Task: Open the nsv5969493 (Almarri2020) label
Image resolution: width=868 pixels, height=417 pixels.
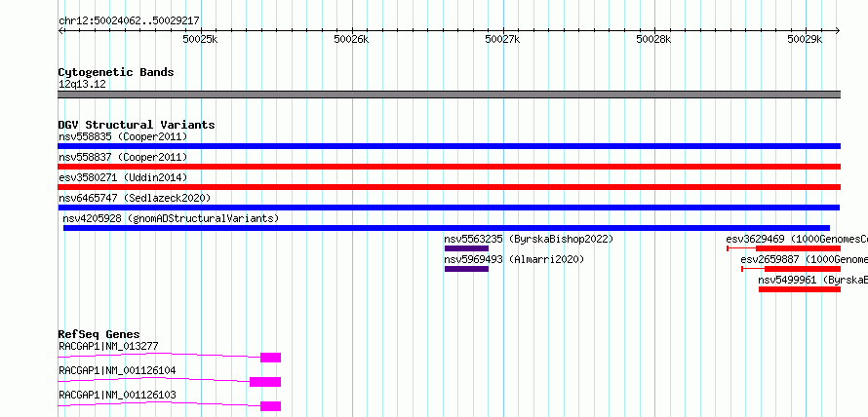Action: pyautogui.click(x=514, y=259)
